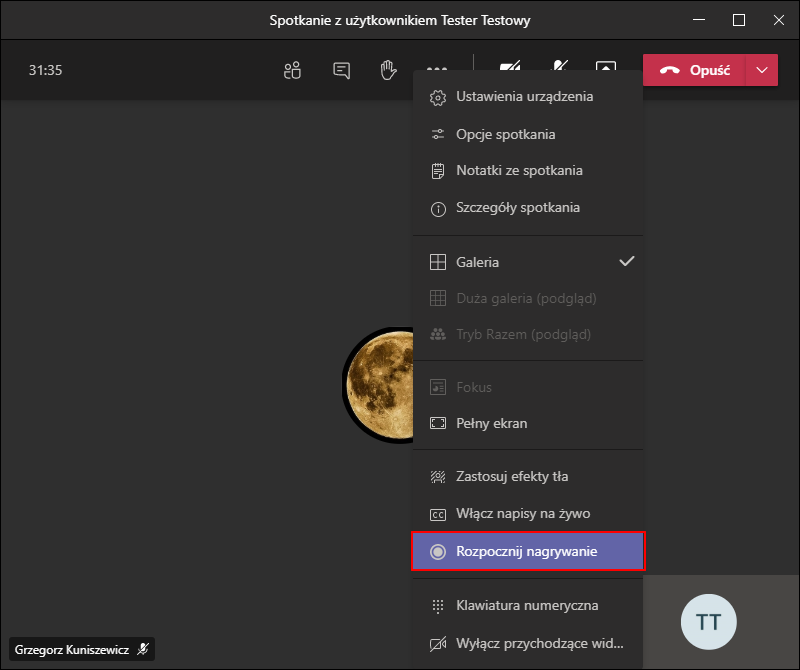This screenshot has height=670, width=800.
Task: Minimize the meeting window
Action: [699, 20]
